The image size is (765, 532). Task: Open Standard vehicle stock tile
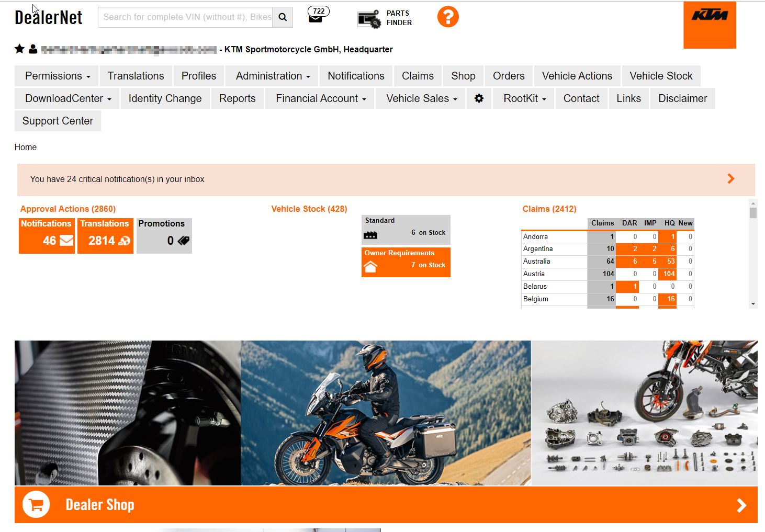406,230
